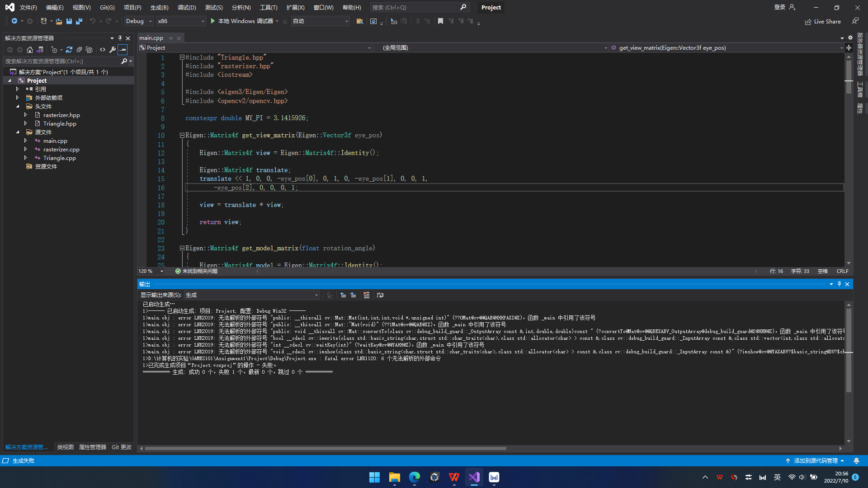Clear all output with the red-X icon
This screenshot has width=868, height=488.
click(367, 295)
